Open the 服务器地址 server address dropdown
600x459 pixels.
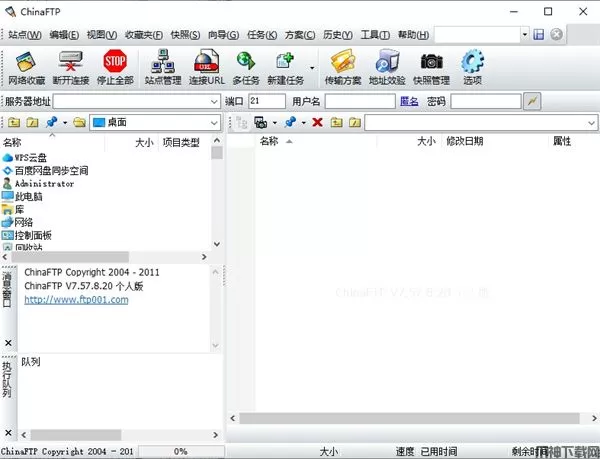click(214, 102)
